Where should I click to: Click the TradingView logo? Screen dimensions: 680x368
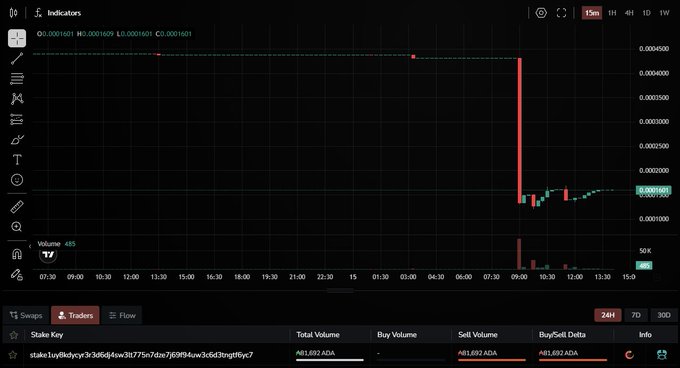pos(48,255)
